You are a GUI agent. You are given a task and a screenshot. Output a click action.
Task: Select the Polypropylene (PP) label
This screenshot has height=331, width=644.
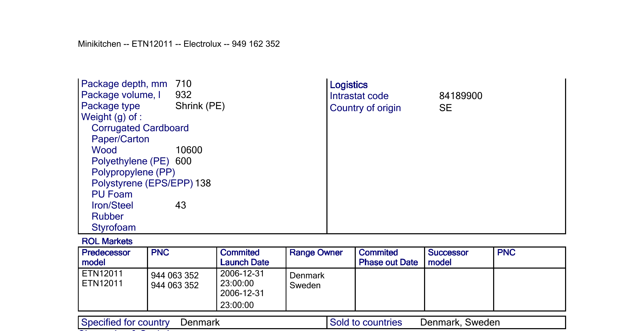133,172
